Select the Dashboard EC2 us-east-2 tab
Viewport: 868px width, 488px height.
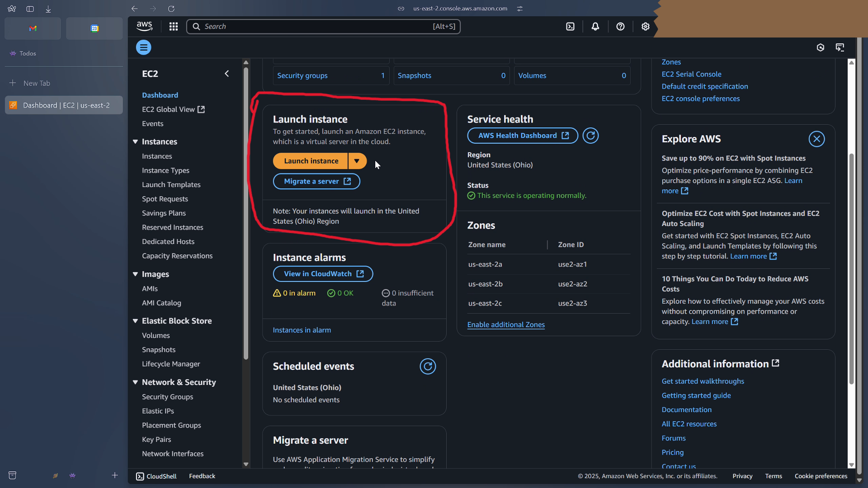(x=64, y=105)
